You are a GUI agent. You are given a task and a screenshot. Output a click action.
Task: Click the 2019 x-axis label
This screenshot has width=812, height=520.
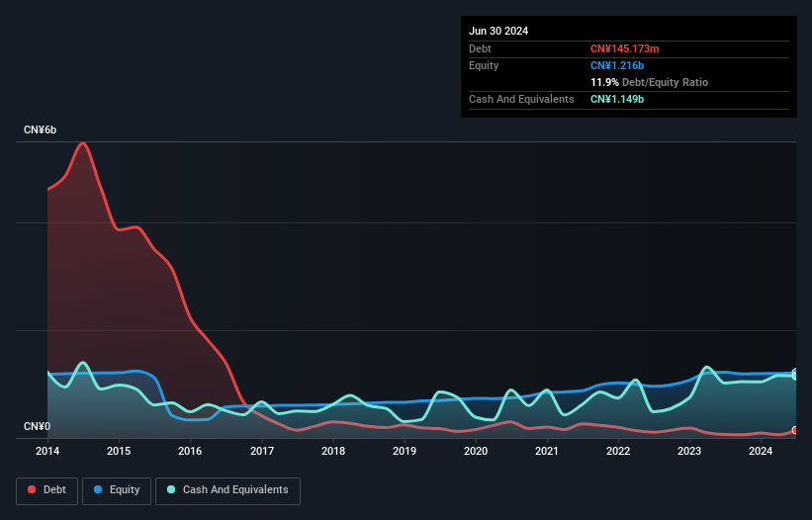405,451
